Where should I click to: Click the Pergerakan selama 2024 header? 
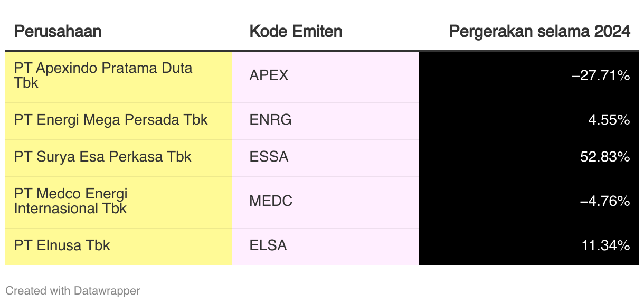tap(539, 32)
